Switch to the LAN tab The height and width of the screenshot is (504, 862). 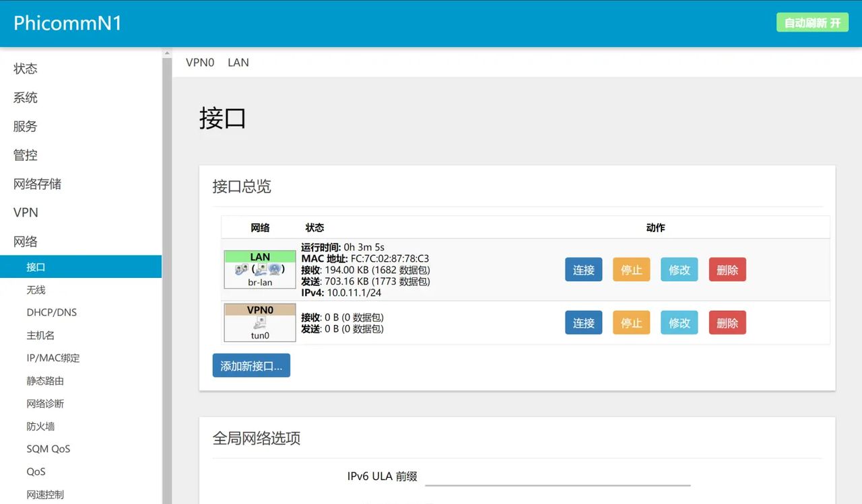point(238,62)
